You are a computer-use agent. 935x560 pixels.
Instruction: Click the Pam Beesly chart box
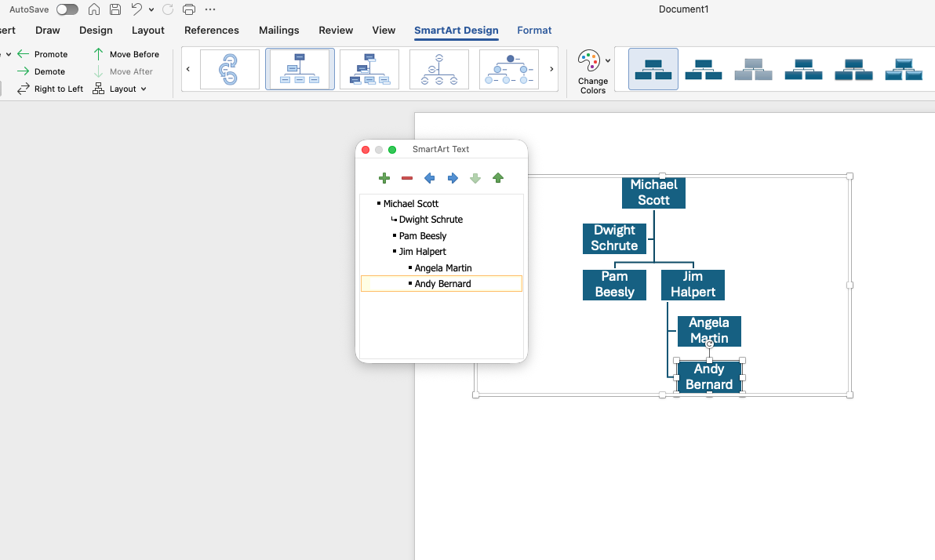[614, 285]
